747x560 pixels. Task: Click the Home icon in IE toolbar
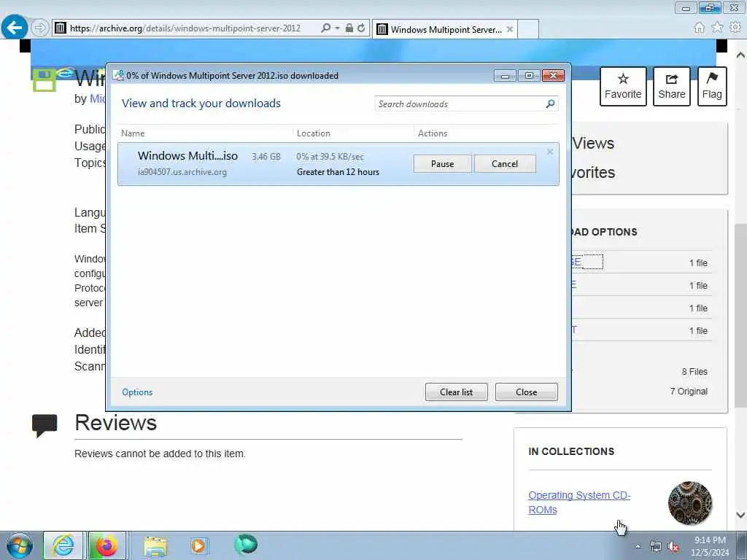[699, 28]
